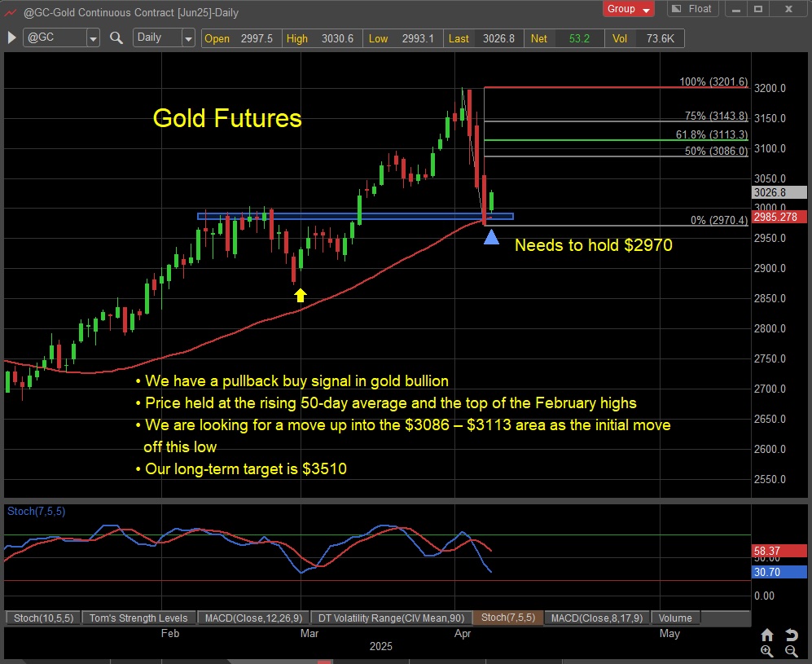Click the Mar label on time axis
Screen dimensions: 812x664
pos(309,633)
